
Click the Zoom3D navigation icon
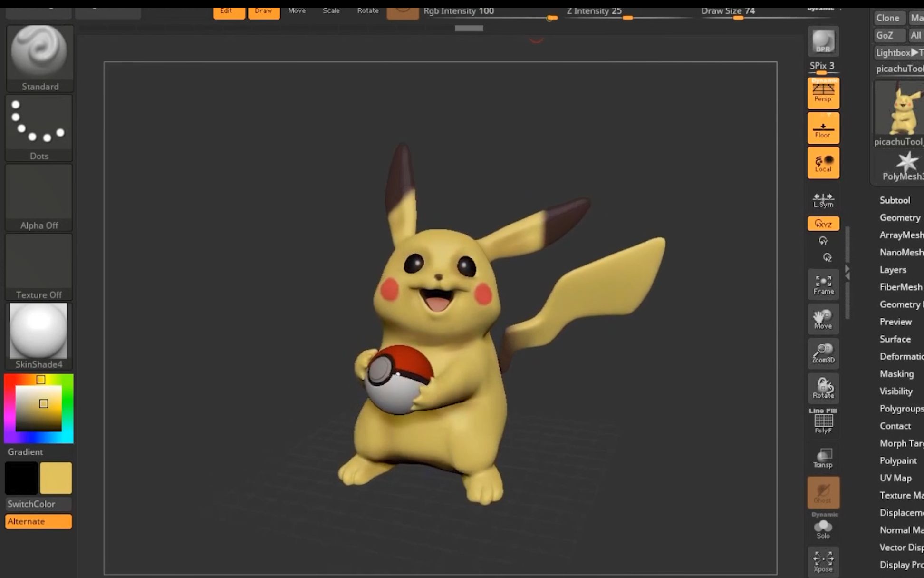click(823, 353)
